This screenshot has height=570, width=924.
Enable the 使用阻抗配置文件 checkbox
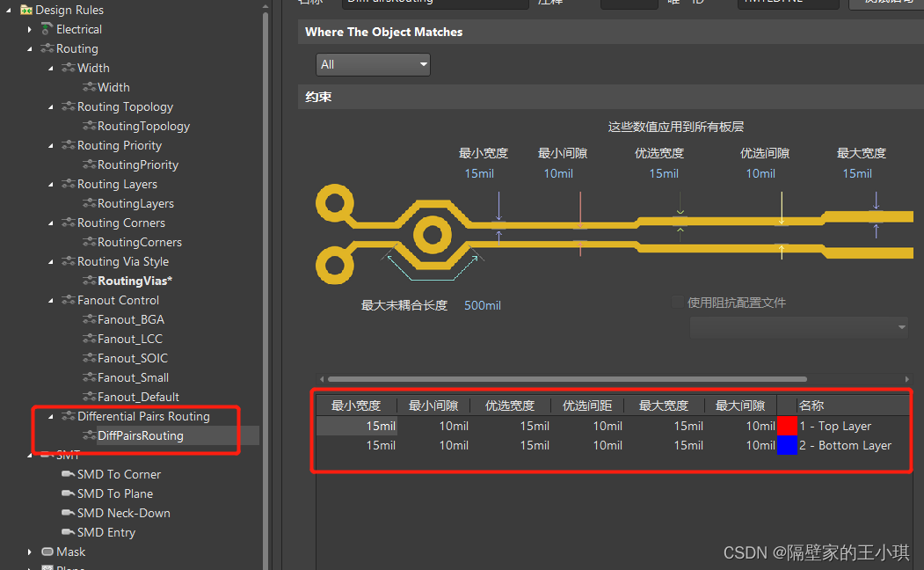point(678,303)
